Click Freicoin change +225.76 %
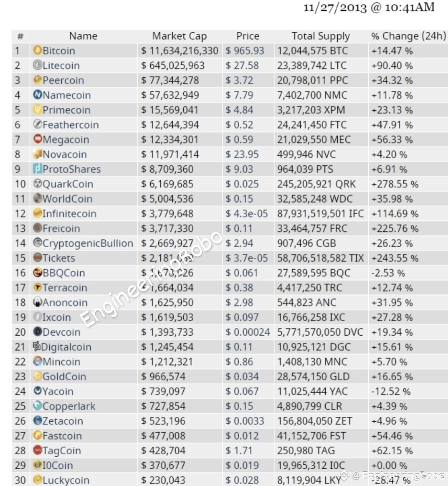The image size is (448, 486). (395, 228)
